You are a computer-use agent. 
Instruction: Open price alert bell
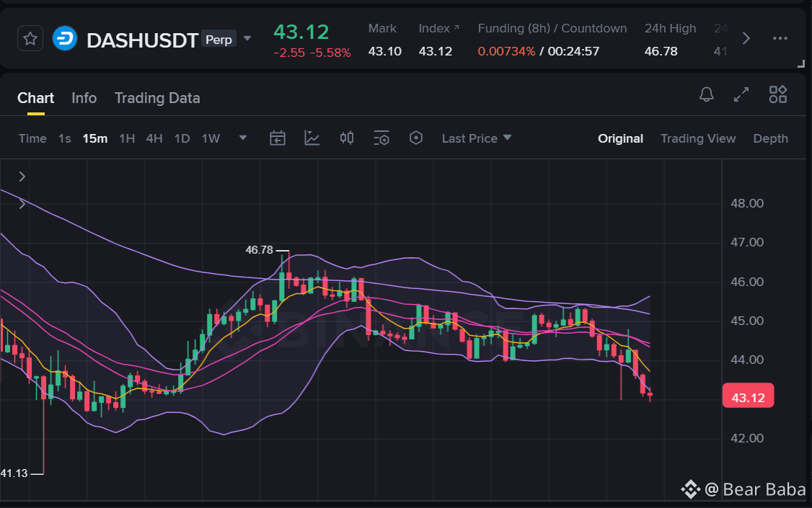click(x=707, y=94)
